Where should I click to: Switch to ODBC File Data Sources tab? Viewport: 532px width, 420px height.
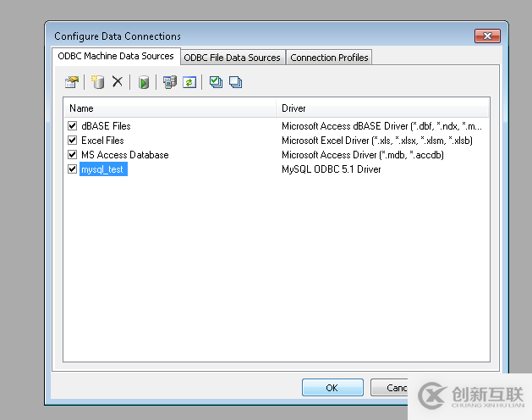pos(232,58)
